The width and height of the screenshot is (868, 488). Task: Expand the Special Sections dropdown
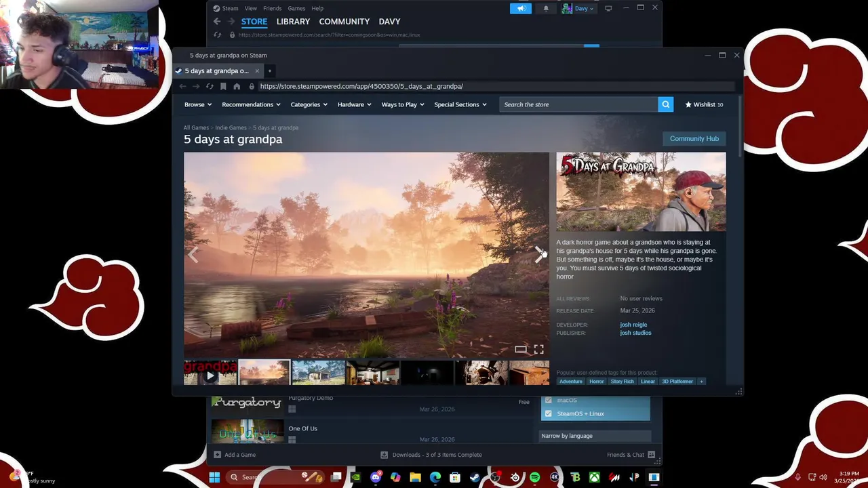click(460, 104)
